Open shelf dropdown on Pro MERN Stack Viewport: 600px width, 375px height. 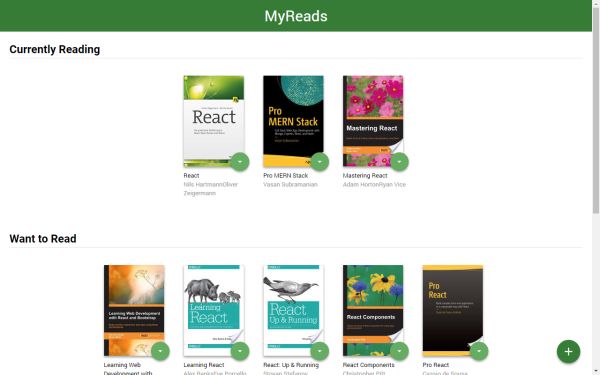pyautogui.click(x=320, y=162)
